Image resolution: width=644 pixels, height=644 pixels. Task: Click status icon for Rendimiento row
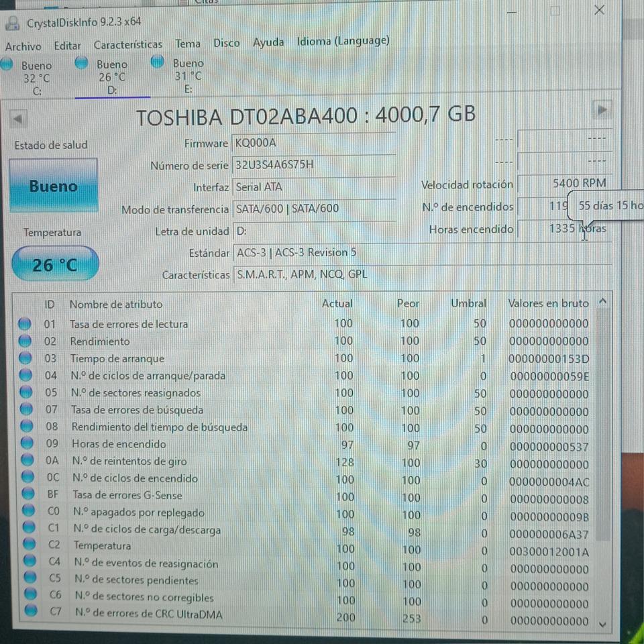point(25,341)
